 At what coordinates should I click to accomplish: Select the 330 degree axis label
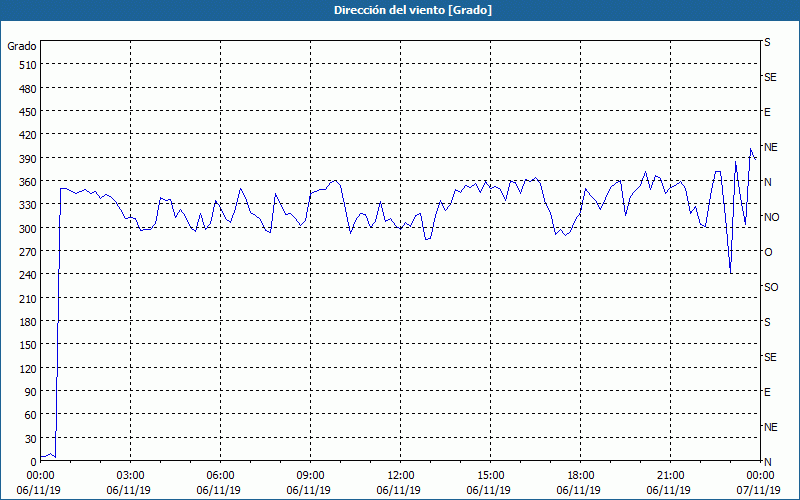coord(29,205)
